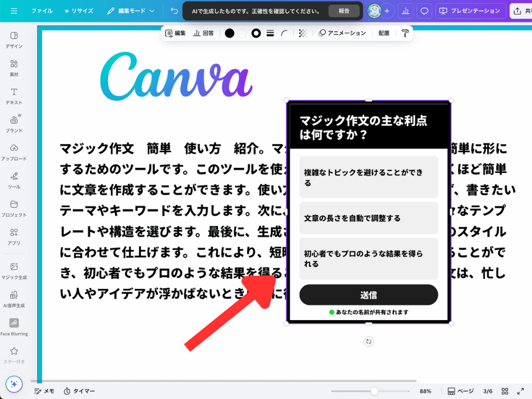532x399 pixels.
Task: Open the ブランド panel
Action: point(14,124)
